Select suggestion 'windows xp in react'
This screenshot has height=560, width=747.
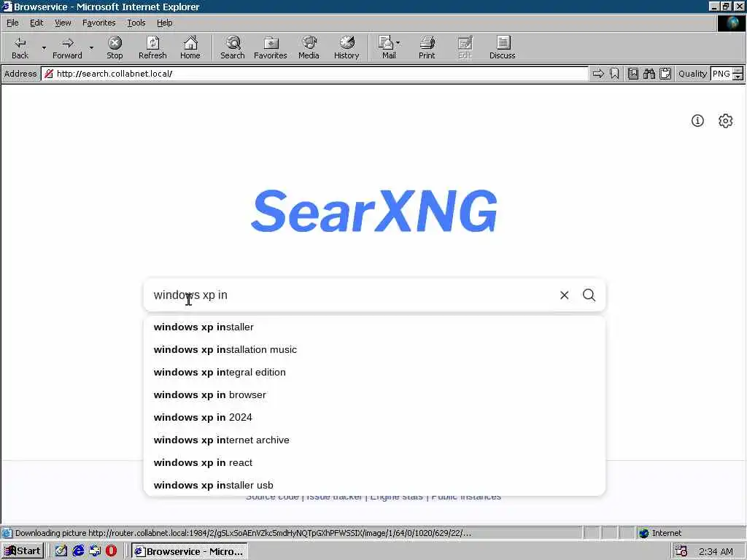pyautogui.click(x=374, y=463)
